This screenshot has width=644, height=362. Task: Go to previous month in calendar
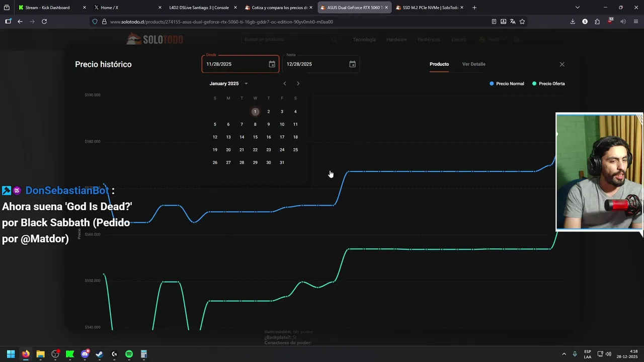tap(285, 83)
